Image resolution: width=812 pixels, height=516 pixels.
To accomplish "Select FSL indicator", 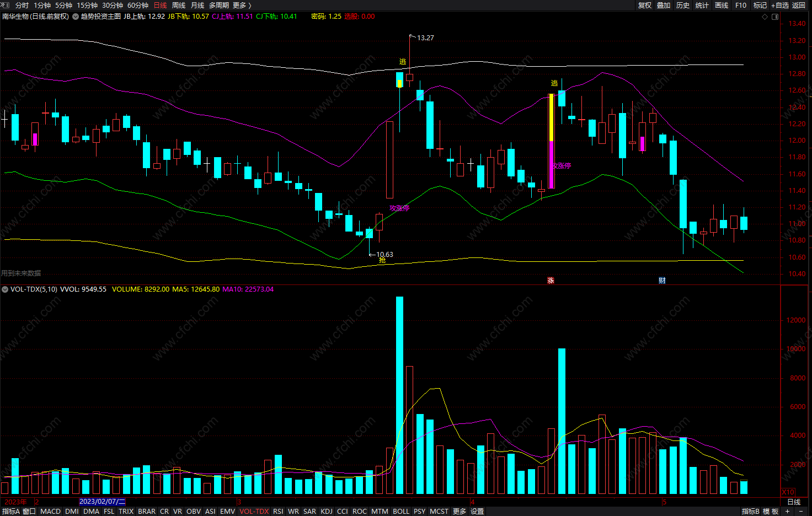I will point(109,512).
